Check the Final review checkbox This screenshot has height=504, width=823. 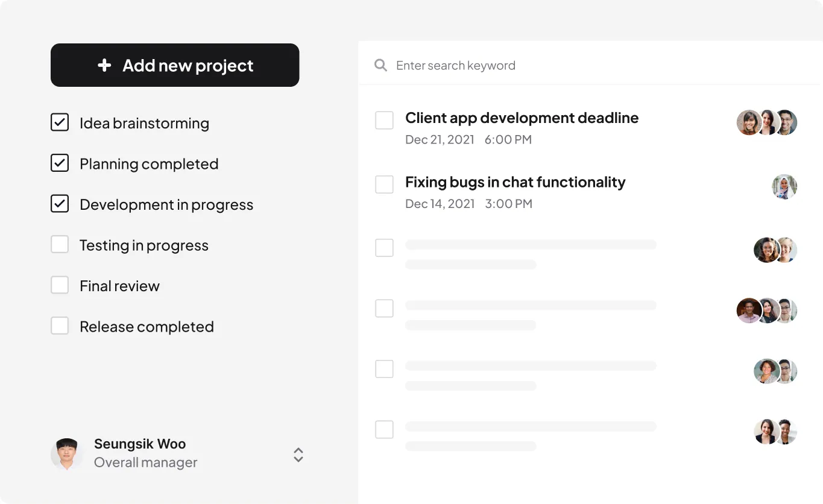pos(60,285)
